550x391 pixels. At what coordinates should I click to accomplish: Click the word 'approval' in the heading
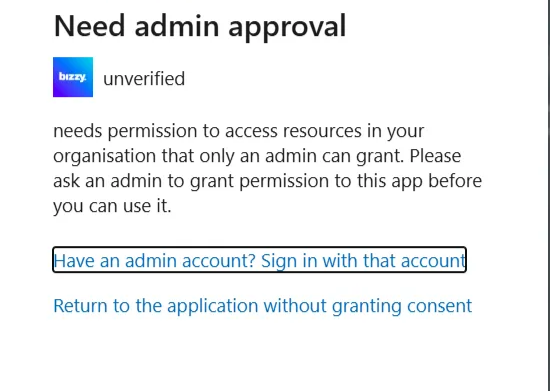coord(287,27)
